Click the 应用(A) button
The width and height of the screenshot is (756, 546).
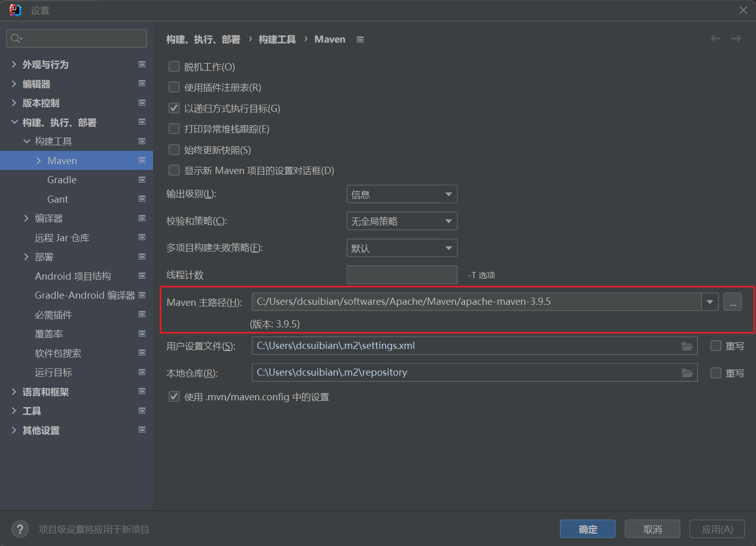click(717, 529)
